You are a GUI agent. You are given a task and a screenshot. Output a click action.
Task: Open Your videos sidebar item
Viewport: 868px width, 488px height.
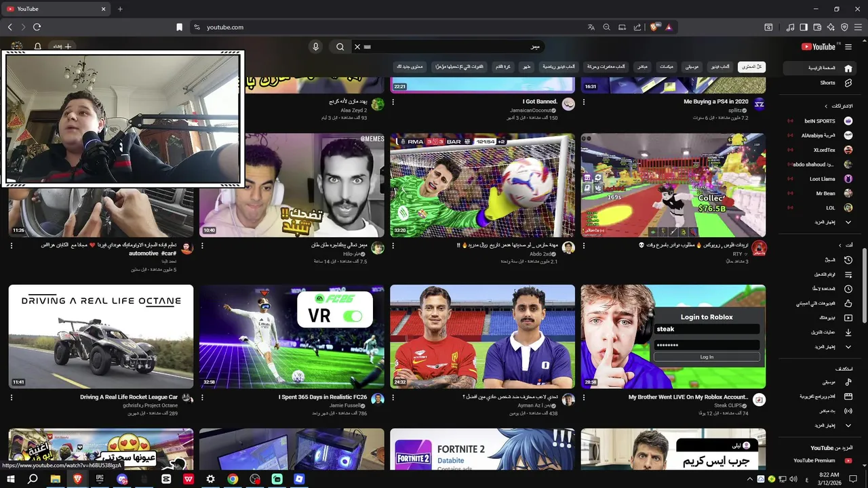[819, 318]
